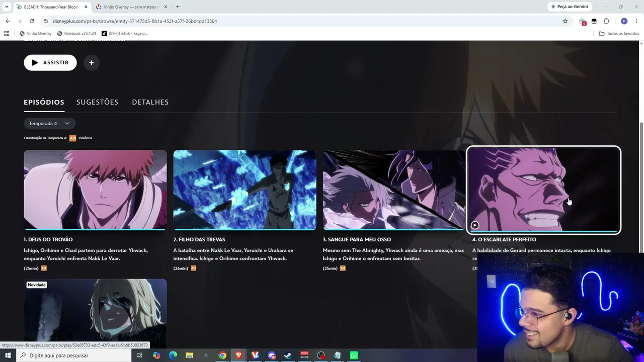Open the Chrome profile avatar
The image size is (644, 362).
(624, 21)
